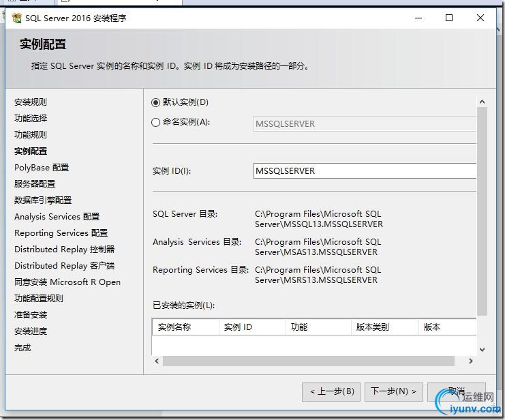The image size is (505, 420).
Task: Select 完成 step in sidebar
Action: pyautogui.click(x=22, y=348)
